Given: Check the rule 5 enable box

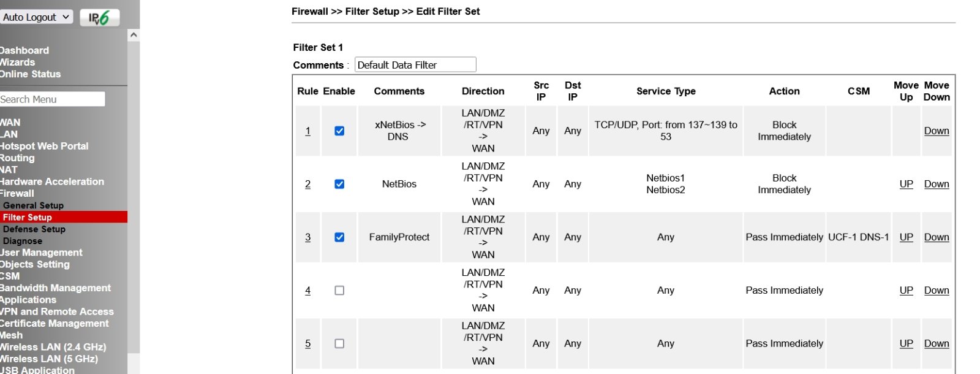Looking at the screenshot, I should 339,344.
